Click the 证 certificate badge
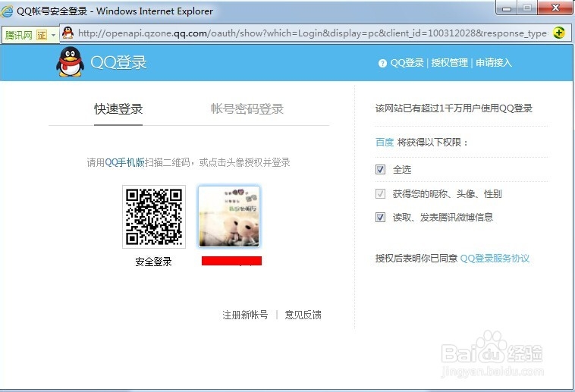575x392 pixels. pos(42,35)
